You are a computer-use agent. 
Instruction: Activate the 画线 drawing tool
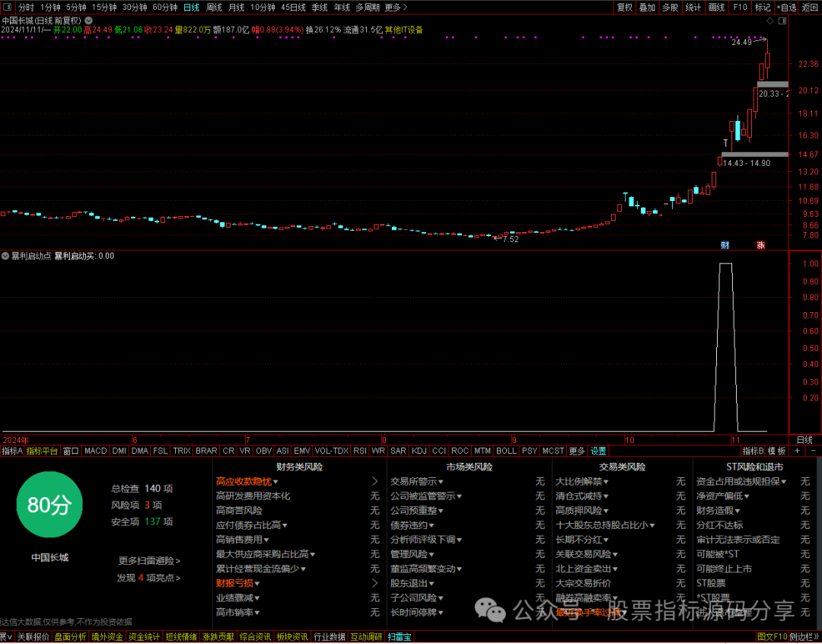coord(716,8)
